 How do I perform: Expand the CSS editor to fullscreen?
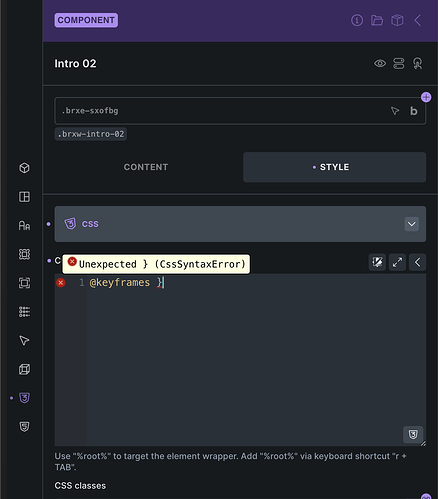click(397, 262)
